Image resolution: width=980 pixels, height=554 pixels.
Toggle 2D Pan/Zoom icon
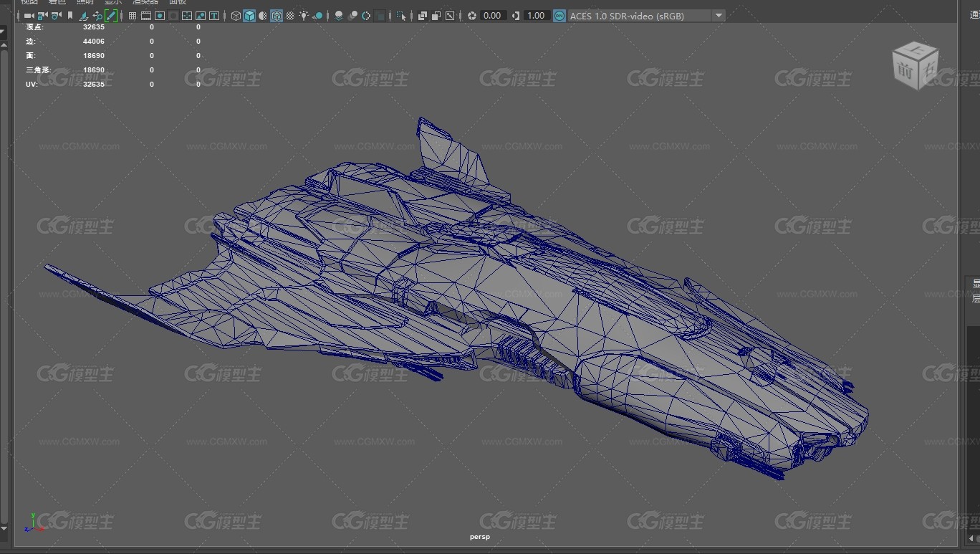pyautogui.click(x=97, y=15)
